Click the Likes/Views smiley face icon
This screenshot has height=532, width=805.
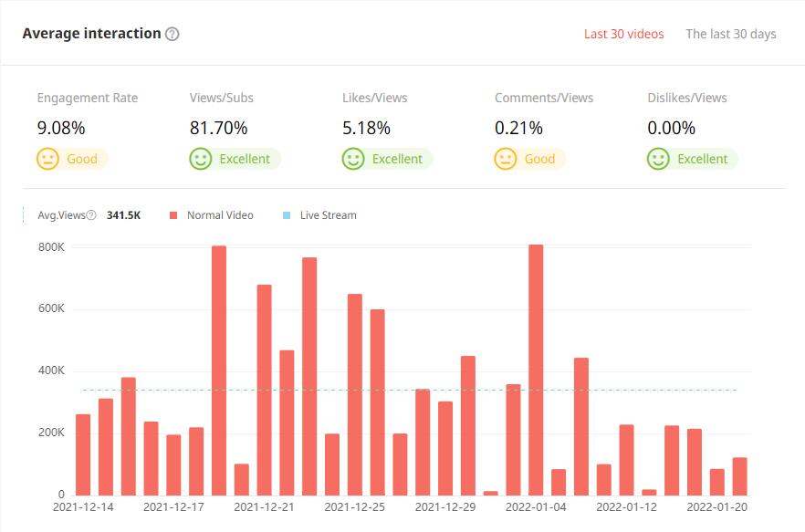coord(352,159)
